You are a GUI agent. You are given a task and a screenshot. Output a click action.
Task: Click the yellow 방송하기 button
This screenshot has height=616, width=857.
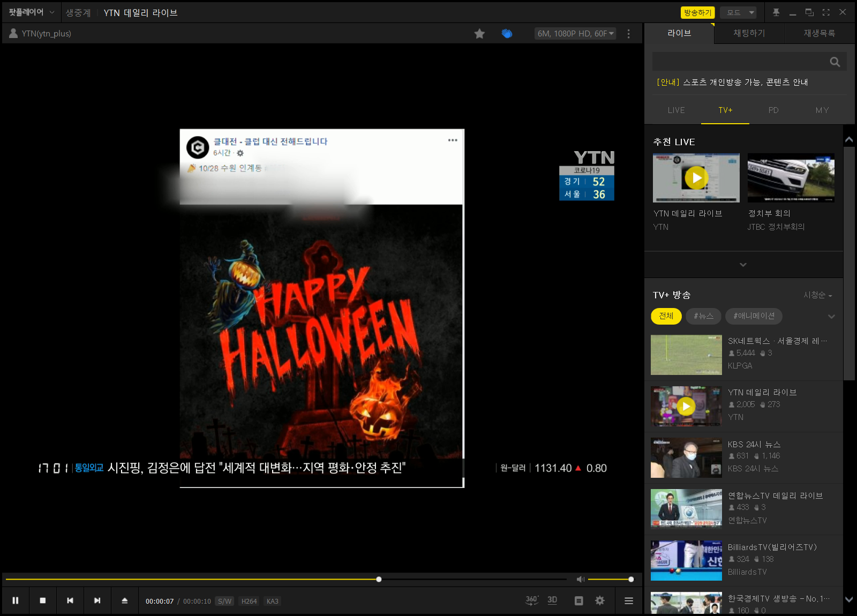tap(697, 12)
